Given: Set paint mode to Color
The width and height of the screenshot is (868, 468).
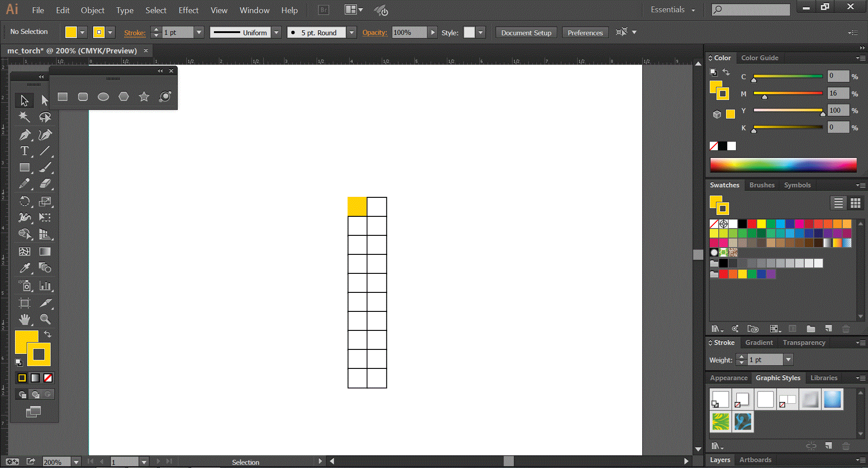Looking at the screenshot, I should (x=22, y=378).
